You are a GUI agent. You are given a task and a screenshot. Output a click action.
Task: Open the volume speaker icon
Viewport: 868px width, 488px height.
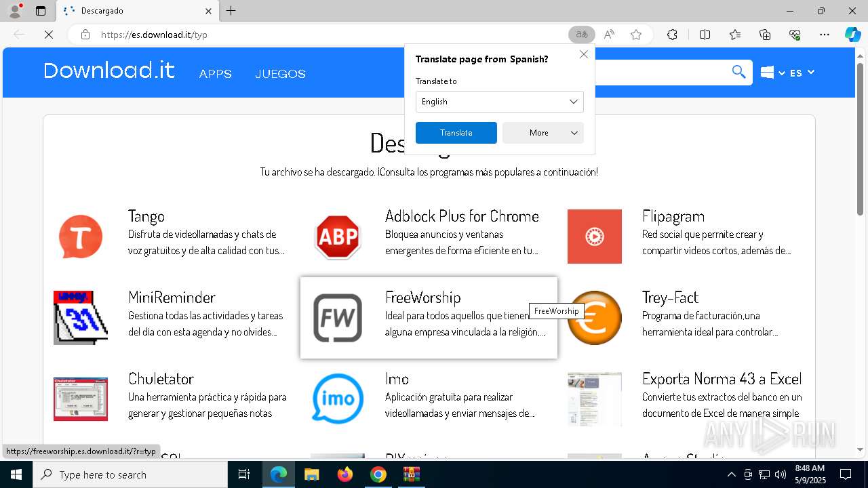coord(781,474)
